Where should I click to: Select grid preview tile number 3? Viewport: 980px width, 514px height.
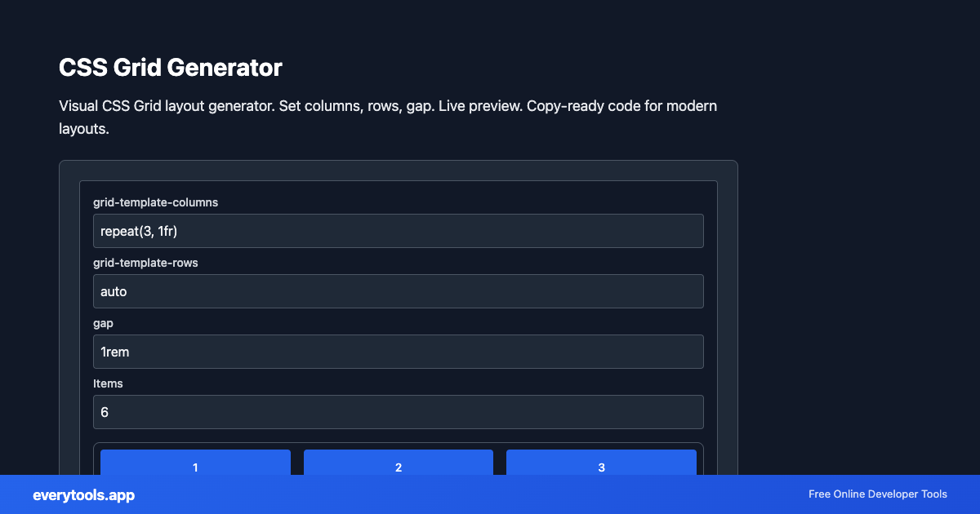pos(601,467)
